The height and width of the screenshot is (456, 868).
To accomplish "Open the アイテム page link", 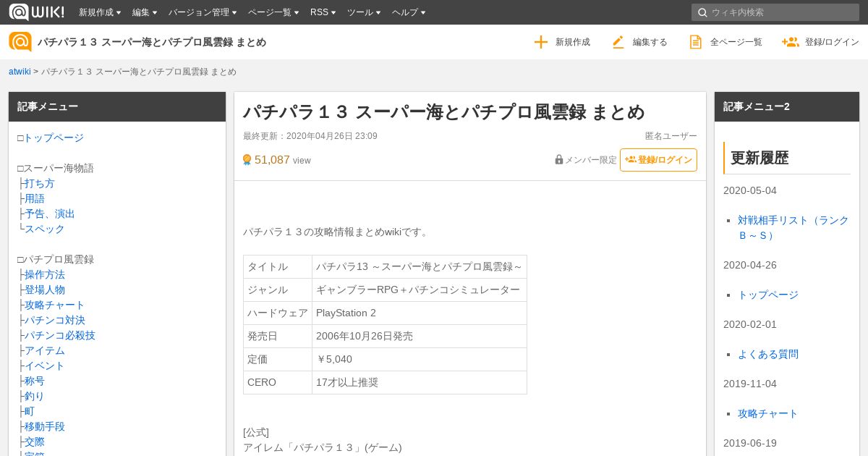I will pyautogui.click(x=45, y=350).
